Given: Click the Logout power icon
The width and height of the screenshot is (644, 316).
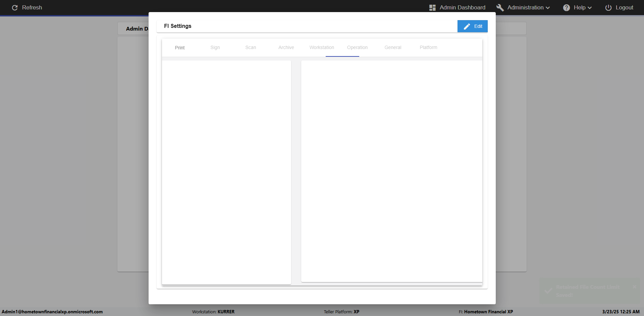Looking at the screenshot, I should coord(608,7).
